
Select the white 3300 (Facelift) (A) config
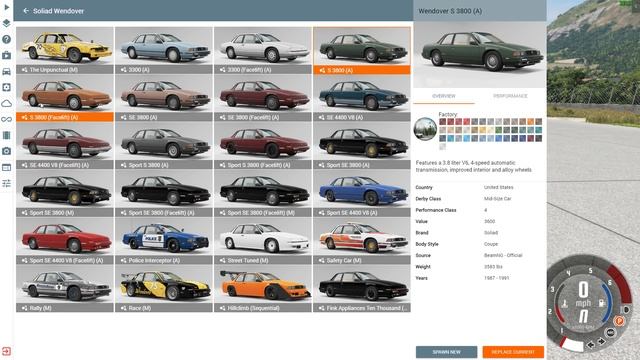263,50
